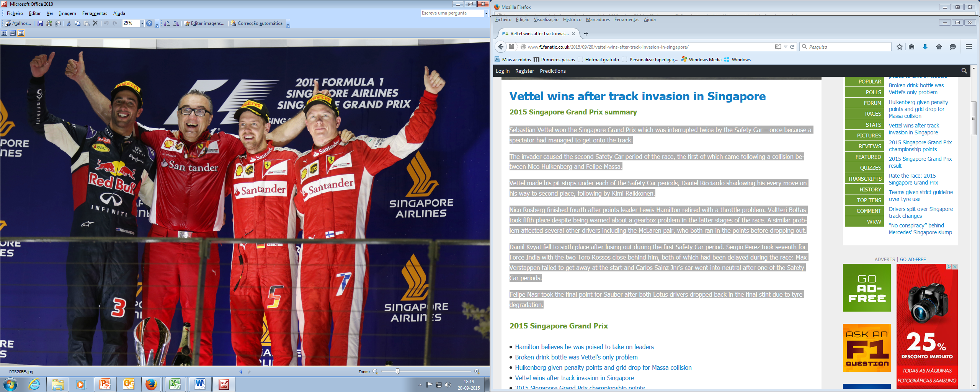Open the Firefox hamburger menu

coord(969,47)
